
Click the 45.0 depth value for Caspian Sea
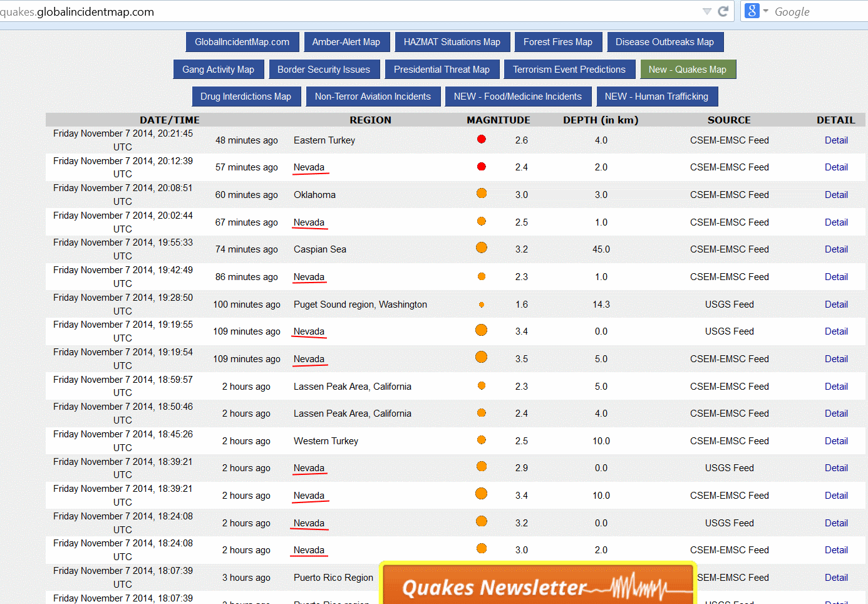(601, 249)
